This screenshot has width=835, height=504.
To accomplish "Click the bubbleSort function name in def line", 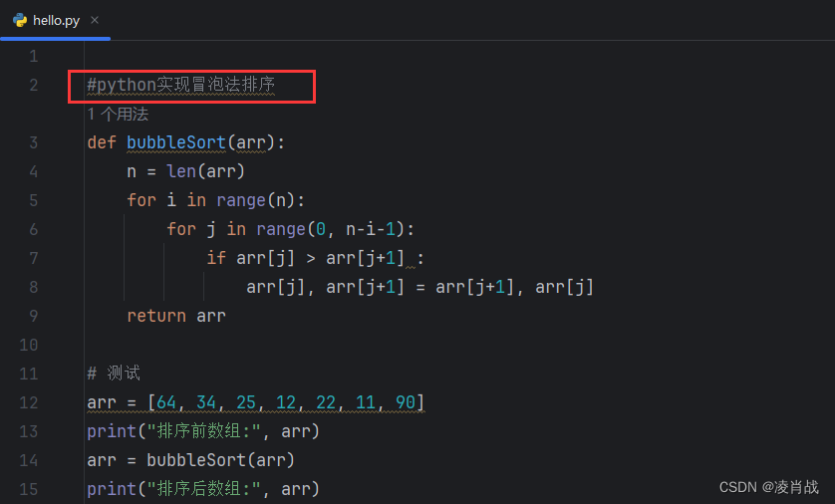I will coord(176,142).
